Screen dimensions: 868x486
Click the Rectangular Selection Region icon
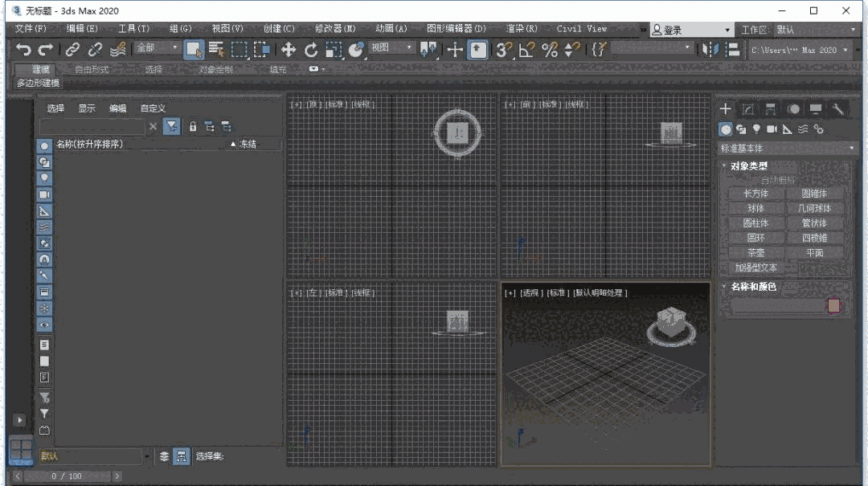[x=238, y=50]
